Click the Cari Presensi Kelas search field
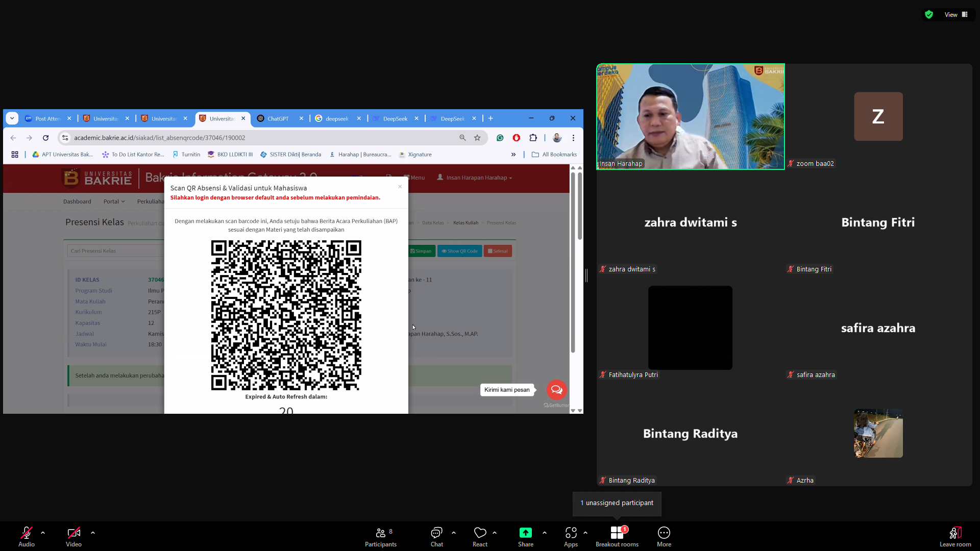Viewport: 980px width, 551px height. pos(116,251)
